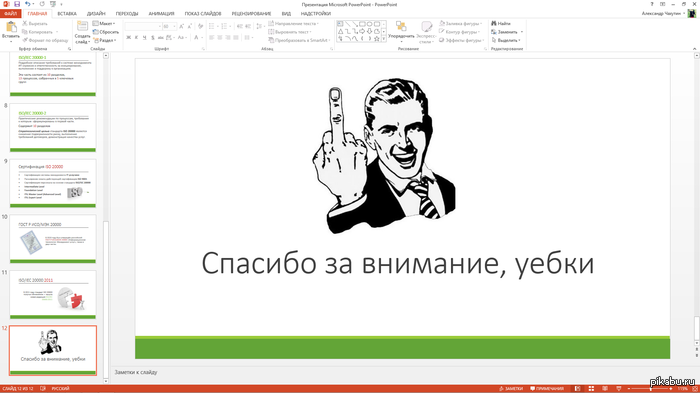The width and height of the screenshot is (700, 393).
Task: Open the font size 60 combo box
Action: pos(169,27)
